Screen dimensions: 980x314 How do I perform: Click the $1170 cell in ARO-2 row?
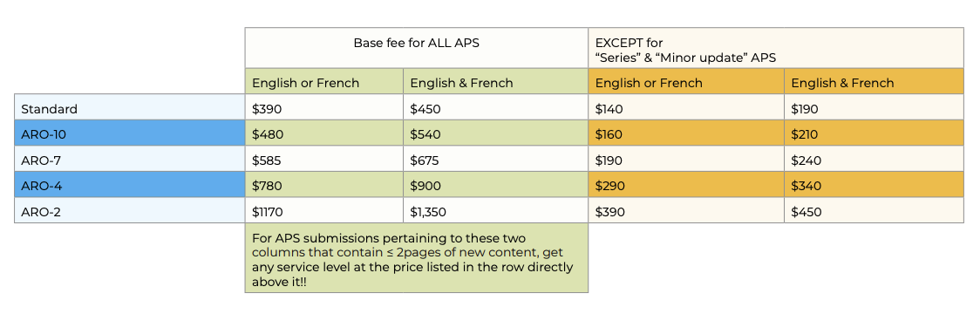[x=323, y=211]
